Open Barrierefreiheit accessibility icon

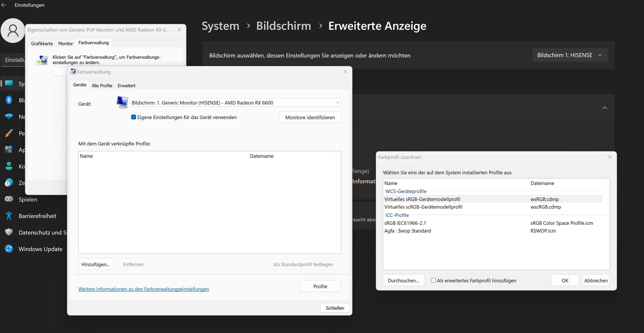pyautogui.click(x=9, y=216)
